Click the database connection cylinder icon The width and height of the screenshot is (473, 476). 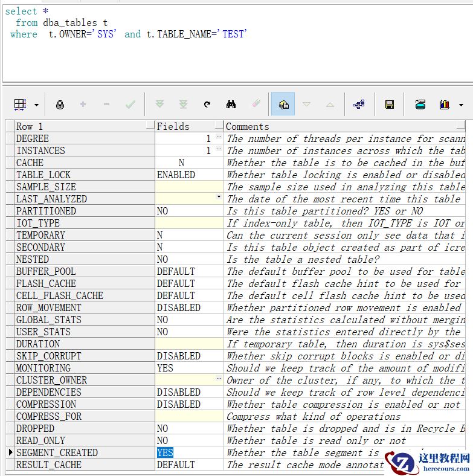[420, 105]
